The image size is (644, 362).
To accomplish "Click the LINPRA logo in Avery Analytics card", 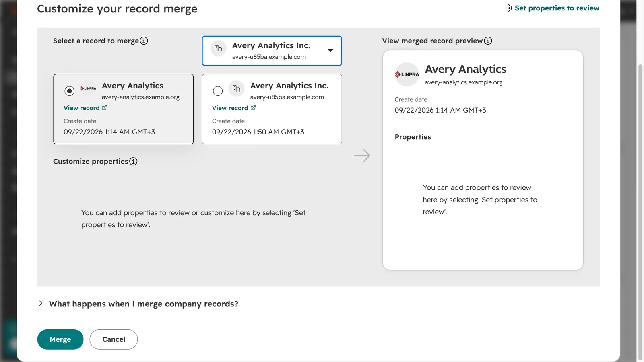I will [88, 88].
